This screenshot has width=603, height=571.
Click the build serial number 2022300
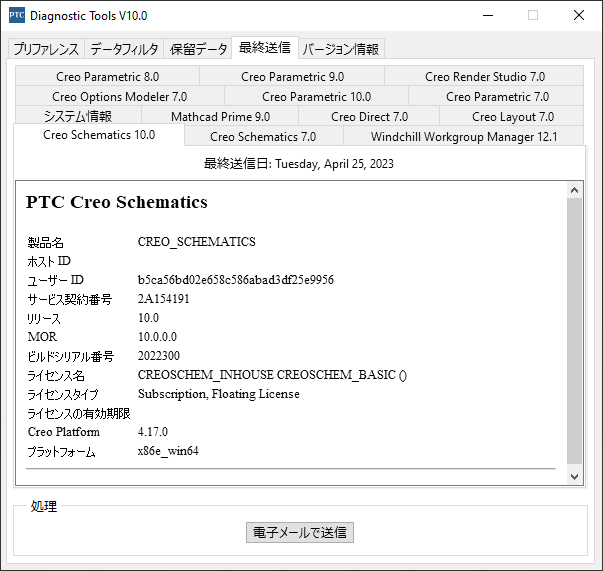pyautogui.click(x=159, y=356)
